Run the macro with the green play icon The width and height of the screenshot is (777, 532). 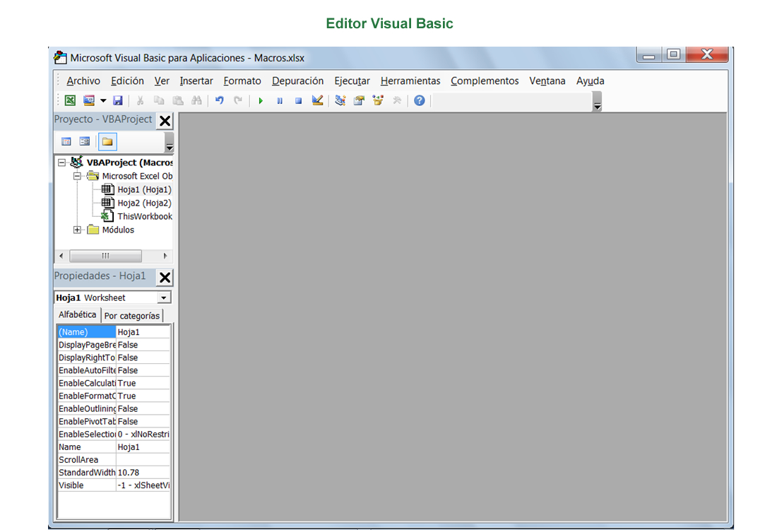point(261,100)
